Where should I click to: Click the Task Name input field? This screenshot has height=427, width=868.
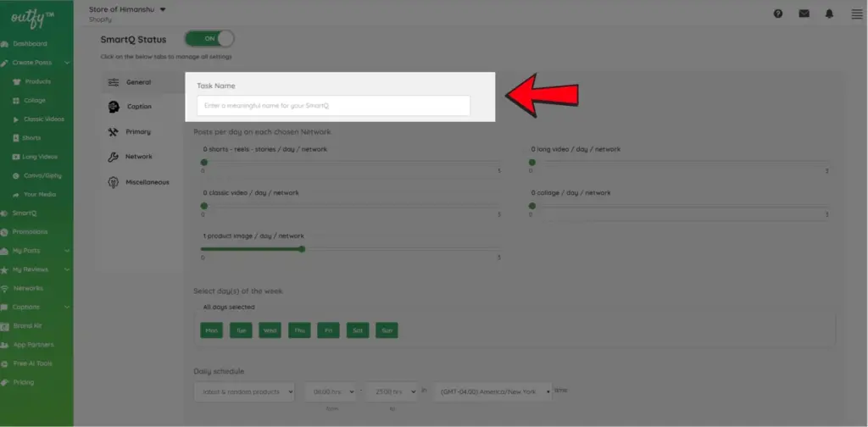(333, 106)
